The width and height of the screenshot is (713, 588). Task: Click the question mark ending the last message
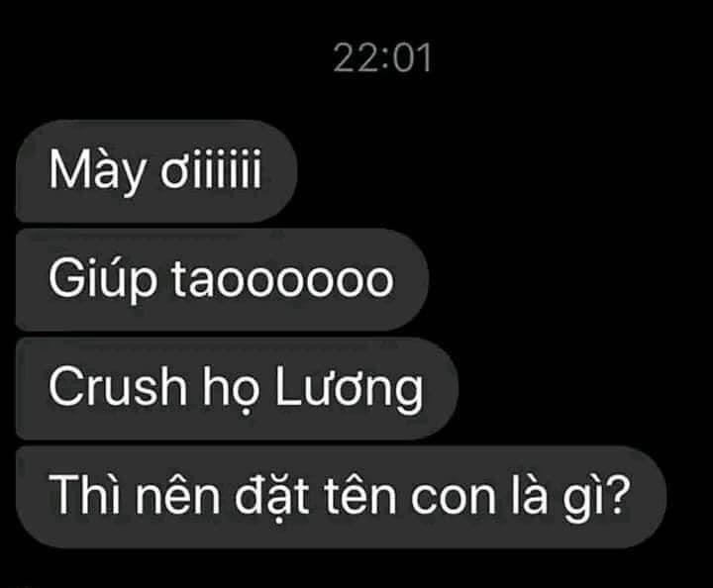click(615, 495)
